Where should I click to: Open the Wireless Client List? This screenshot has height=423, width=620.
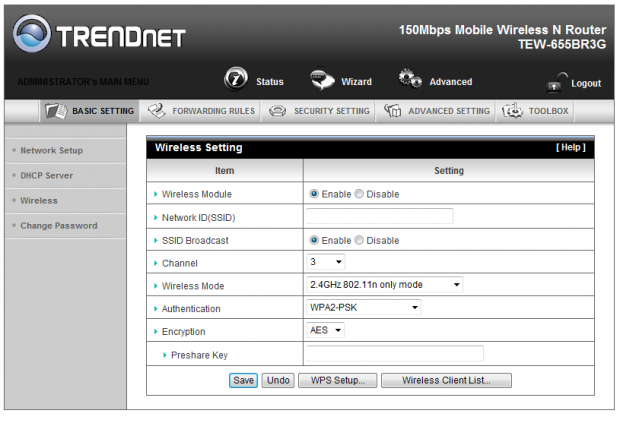tap(446, 380)
